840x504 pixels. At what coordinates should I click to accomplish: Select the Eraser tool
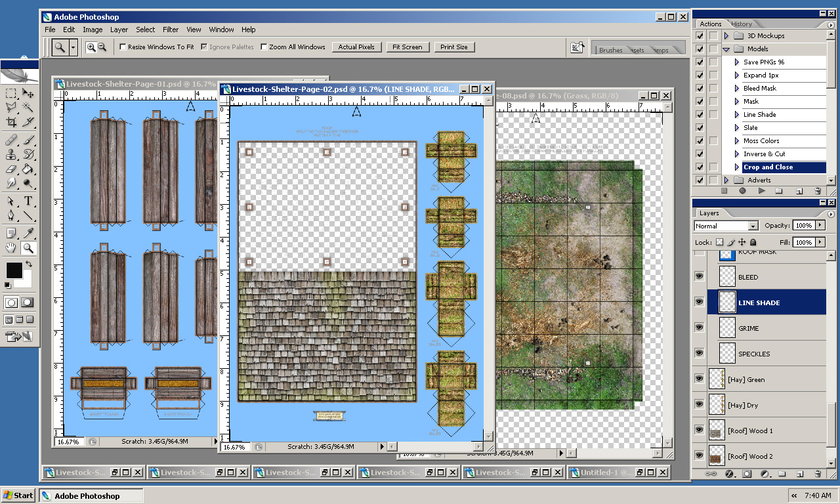[x=11, y=169]
